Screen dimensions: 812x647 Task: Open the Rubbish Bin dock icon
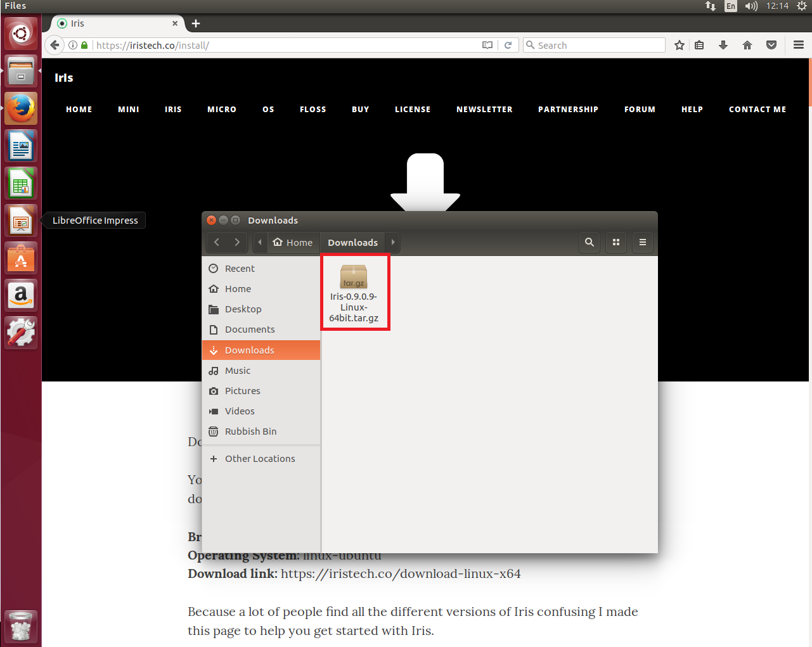coord(21,626)
